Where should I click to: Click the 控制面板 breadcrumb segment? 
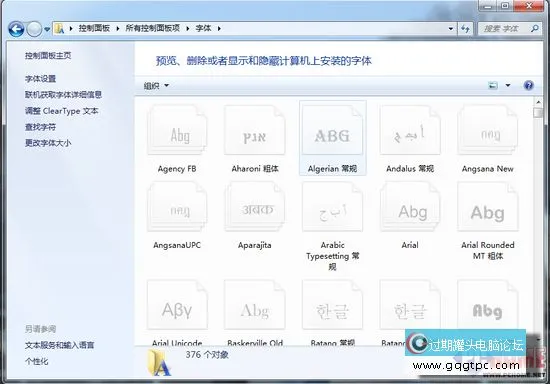click(94, 28)
